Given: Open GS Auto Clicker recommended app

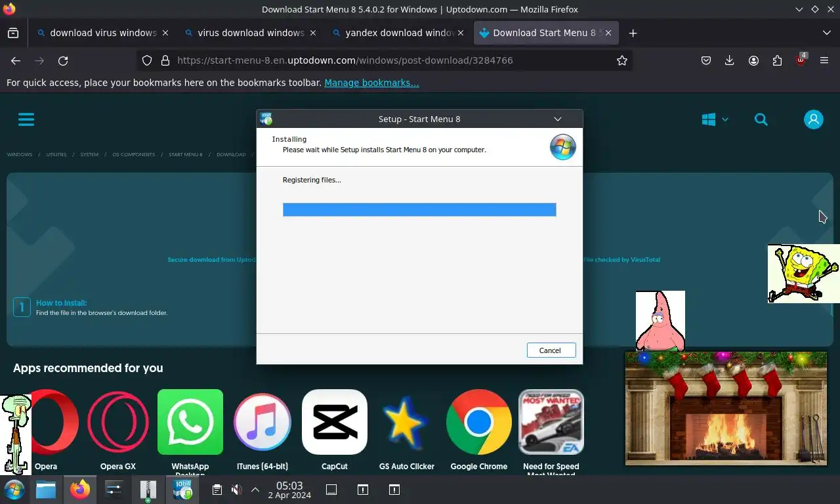Looking at the screenshot, I should pyautogui.click(x=407, y=430).
